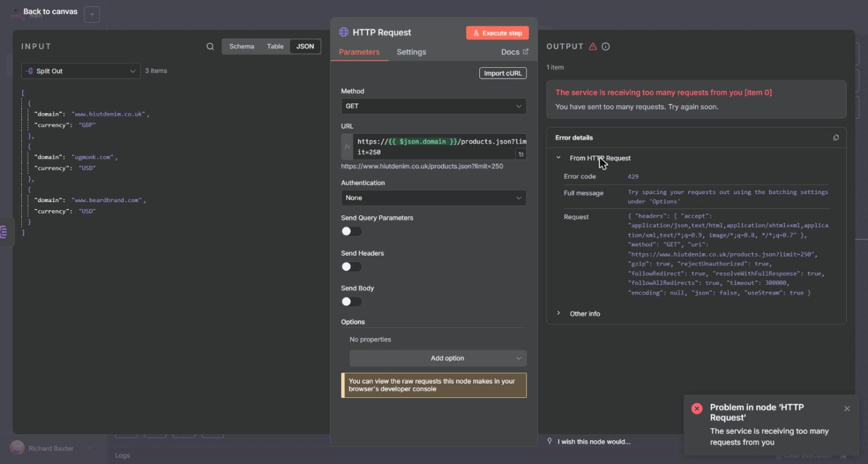The image size is (868, 464).
Task: Close the error notification toast
Action: [x=847, y=409]
